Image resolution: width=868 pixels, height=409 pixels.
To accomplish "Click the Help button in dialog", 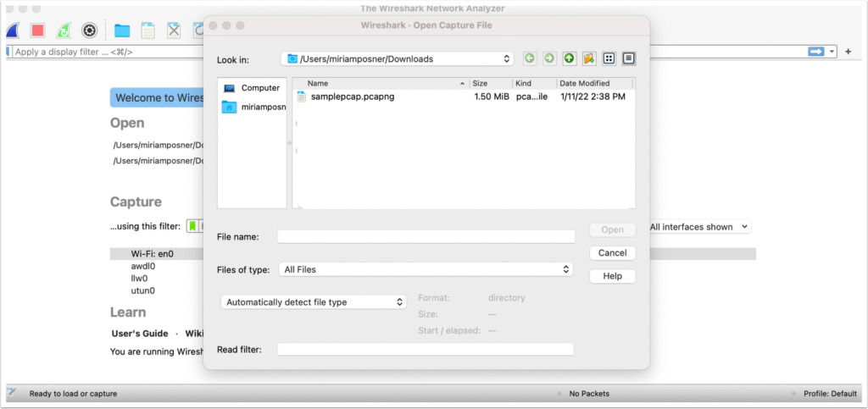I will click(x=612, y=276).
